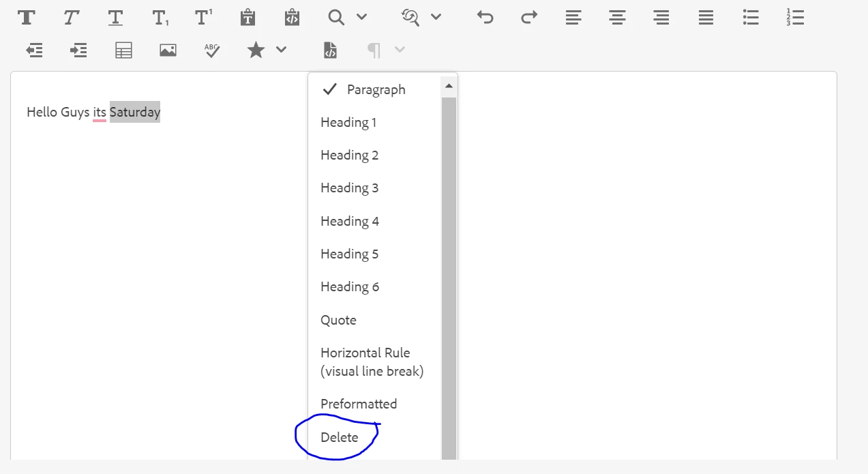Click the find and replace icon
This screenshot has height=474, width=868.
tap(410, 17)
